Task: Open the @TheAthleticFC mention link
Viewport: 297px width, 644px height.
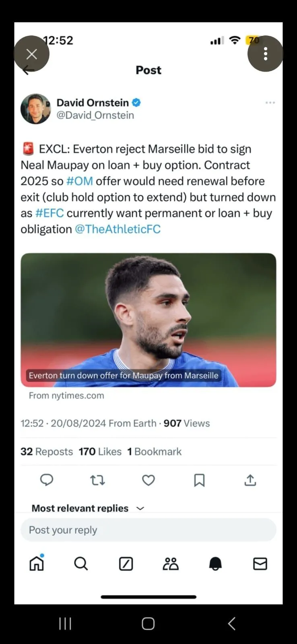Action: (118, 229)
